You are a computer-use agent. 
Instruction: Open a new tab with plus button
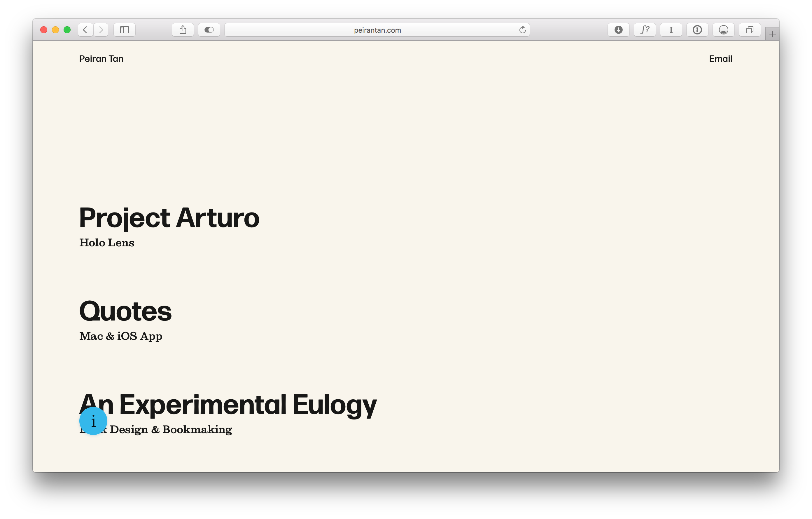tap(773, 34)
